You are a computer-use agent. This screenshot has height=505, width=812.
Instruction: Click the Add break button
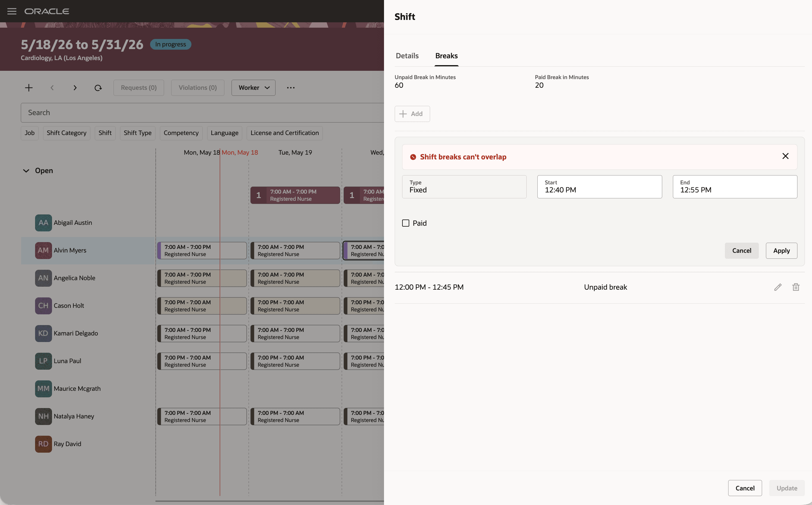pos(412,114)
